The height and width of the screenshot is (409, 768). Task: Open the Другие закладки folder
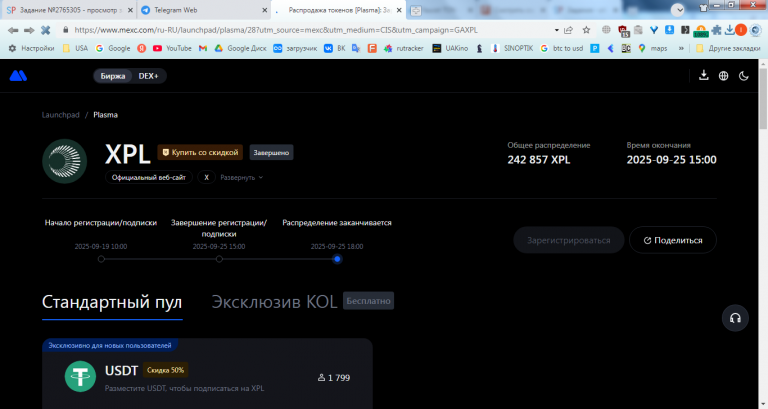tap(728, 48)
